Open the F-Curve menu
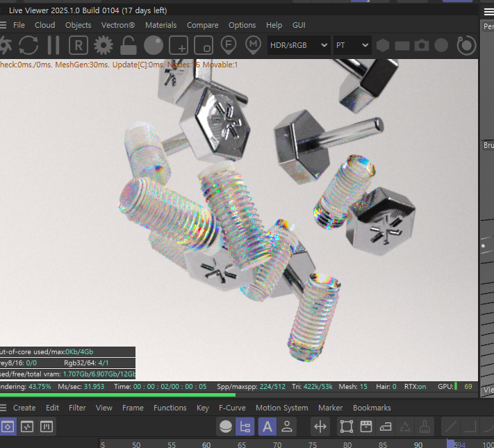Screen dimensions: 494x448 232,408
